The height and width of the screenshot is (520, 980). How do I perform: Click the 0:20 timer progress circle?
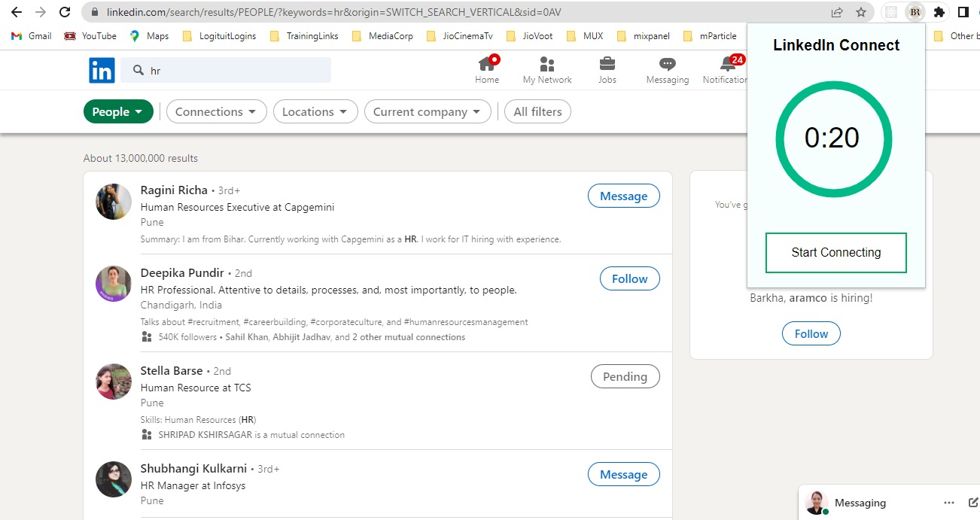[834, 138]
